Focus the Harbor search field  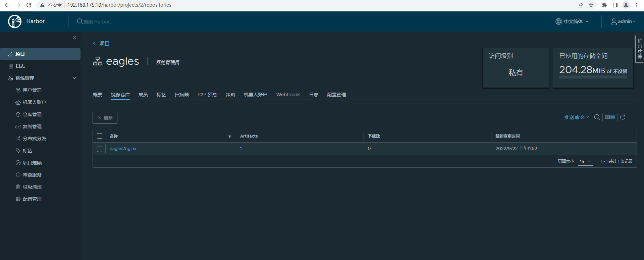click(99, 22)
